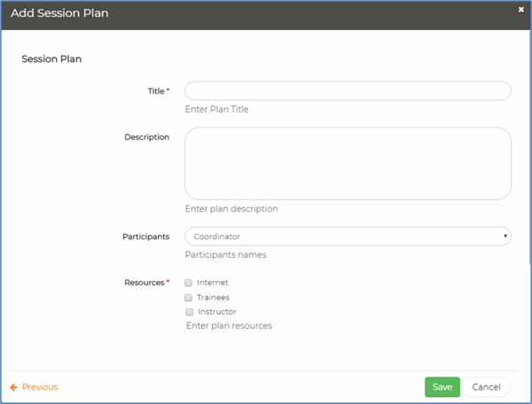Click the 'Add Session Plan' dialog title

pyautogui.click(x=59, y=13)
